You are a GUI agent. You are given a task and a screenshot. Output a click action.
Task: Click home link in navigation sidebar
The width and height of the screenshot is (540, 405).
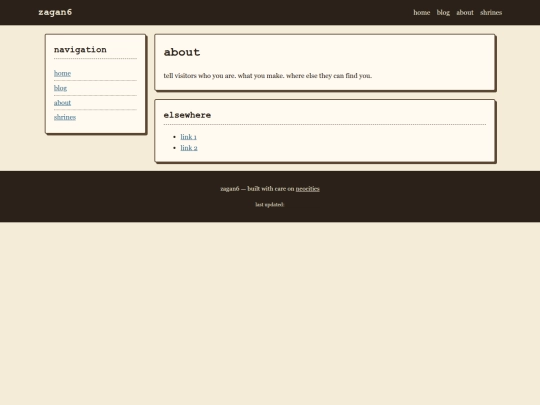(x=62, y=73)
